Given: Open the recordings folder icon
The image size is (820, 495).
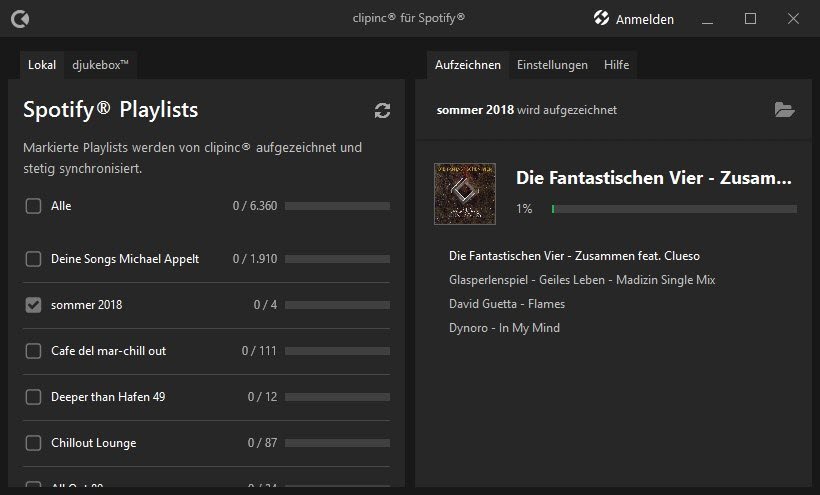Looking at the screenshot, I should (x=785, y=110).
